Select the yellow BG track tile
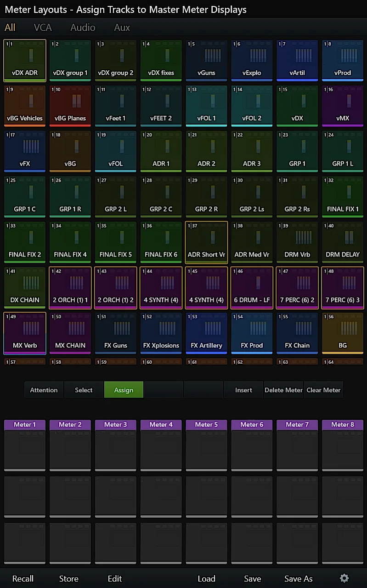The width and height of the screenshot is (367, 588). pos(343,334)
